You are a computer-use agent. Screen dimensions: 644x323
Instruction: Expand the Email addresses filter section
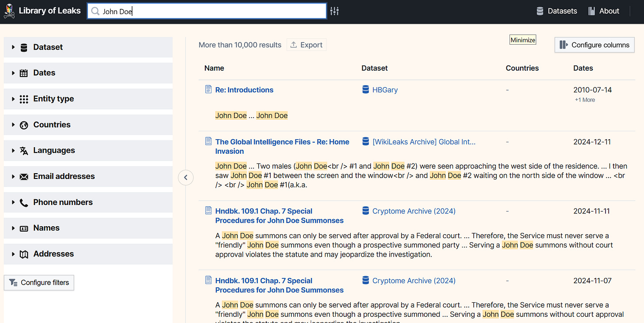point(88,176)
